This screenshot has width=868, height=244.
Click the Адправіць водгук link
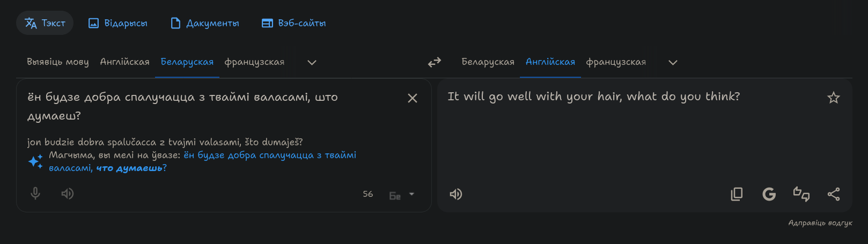(820, 223)
